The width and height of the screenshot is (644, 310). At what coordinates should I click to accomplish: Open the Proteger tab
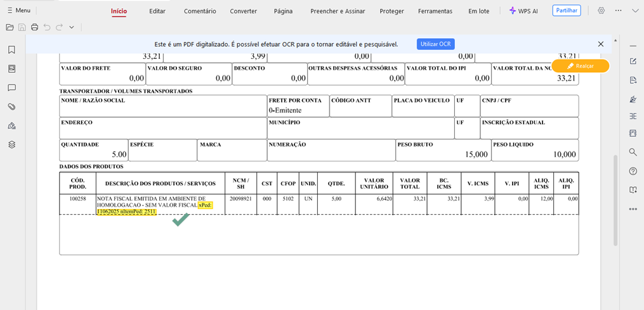(x=392, y=11)
